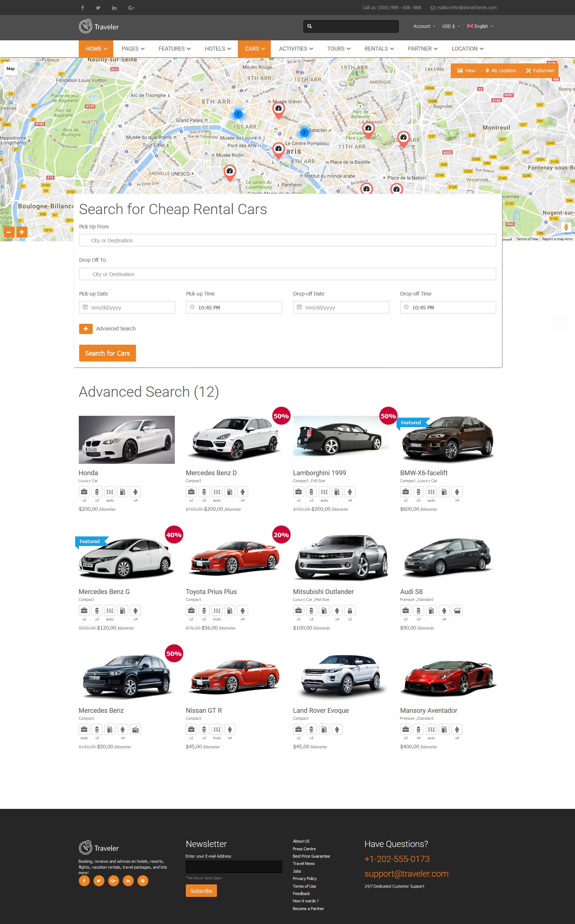This screenshot has height=924, width=575.
Task: Click the gearbox icon under Mercedes Benz D
Action: [217, 492]
